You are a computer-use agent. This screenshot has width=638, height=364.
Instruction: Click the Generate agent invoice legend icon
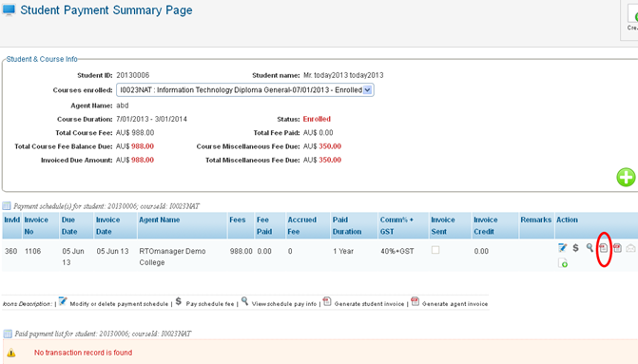[415, 301]
